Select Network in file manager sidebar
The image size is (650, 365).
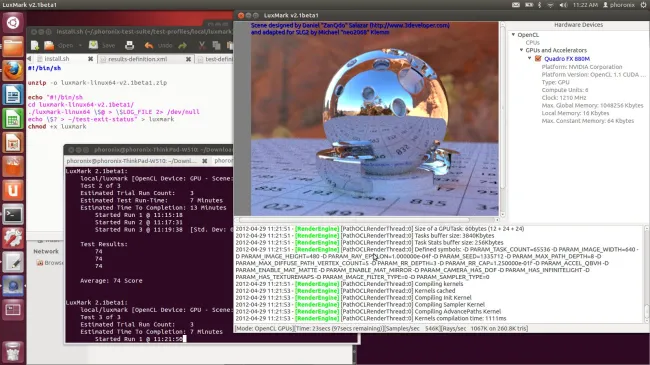(x=46, y=251)
